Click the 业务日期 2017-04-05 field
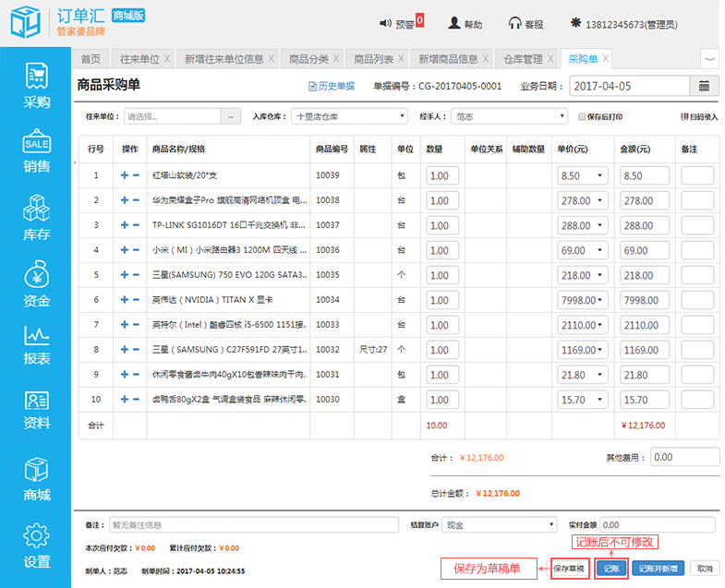Image resolution: width=725 pixels, height=588 pixels. pos(630,86)
